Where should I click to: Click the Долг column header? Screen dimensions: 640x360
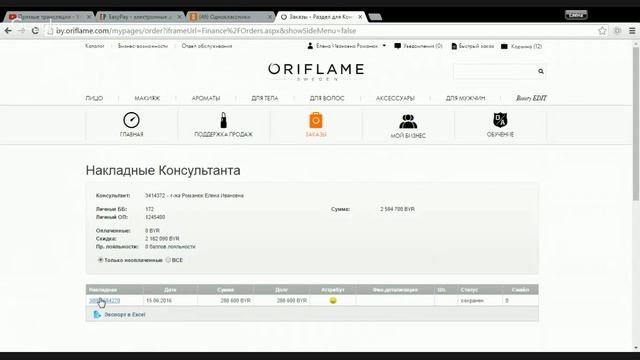pos(282,290)
